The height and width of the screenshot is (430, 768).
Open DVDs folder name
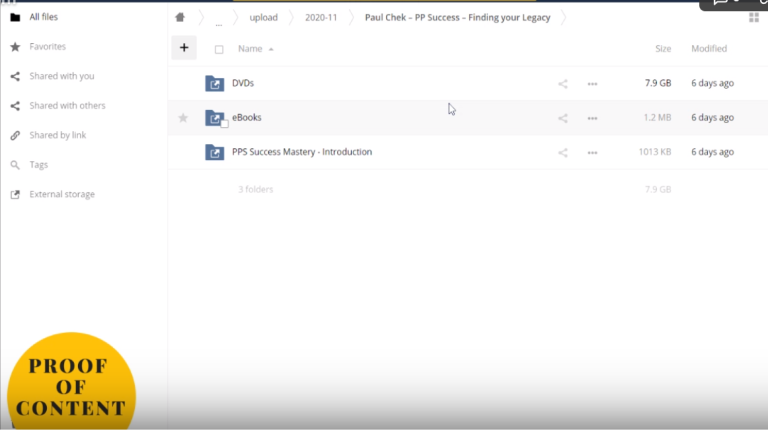(243, 83)
